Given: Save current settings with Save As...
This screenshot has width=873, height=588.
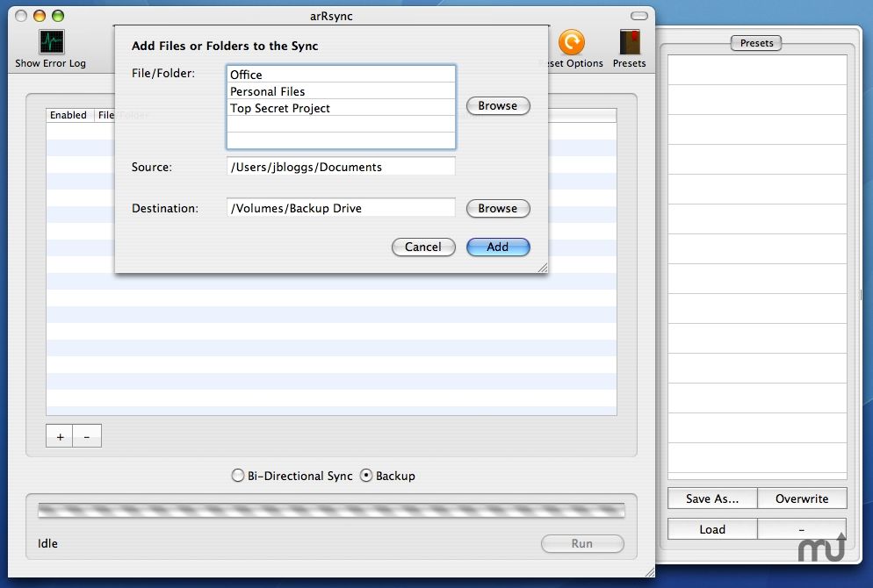Looking at the screenshot, I should coord(711,498).
